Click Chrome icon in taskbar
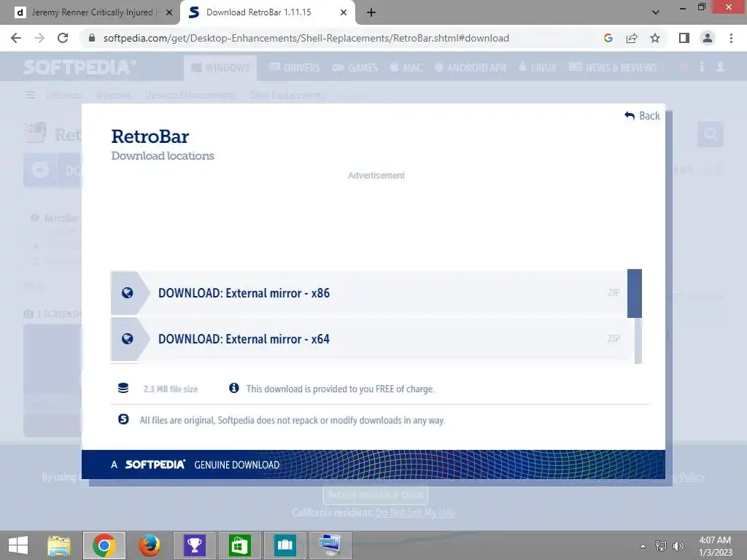 (x=104, y=545)
